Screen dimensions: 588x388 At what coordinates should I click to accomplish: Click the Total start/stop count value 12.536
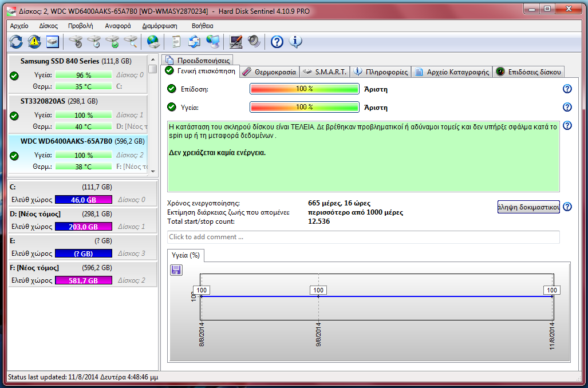click(x=319, y=221)
